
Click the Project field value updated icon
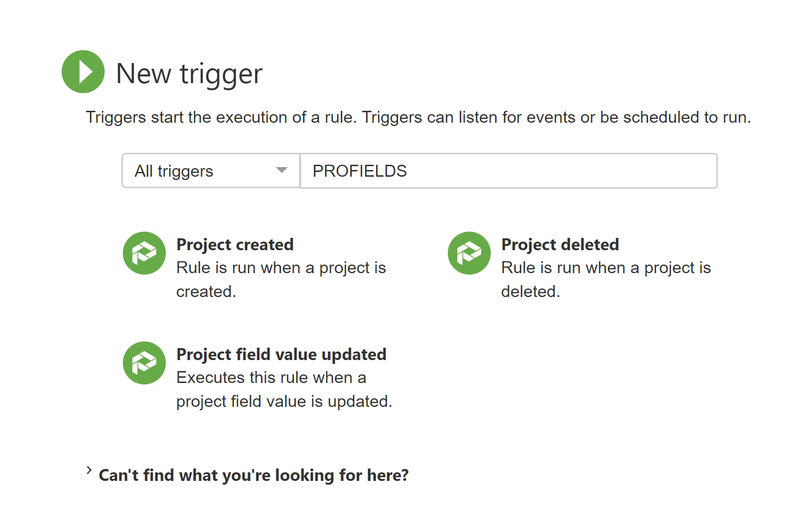(x=144, y=363)
